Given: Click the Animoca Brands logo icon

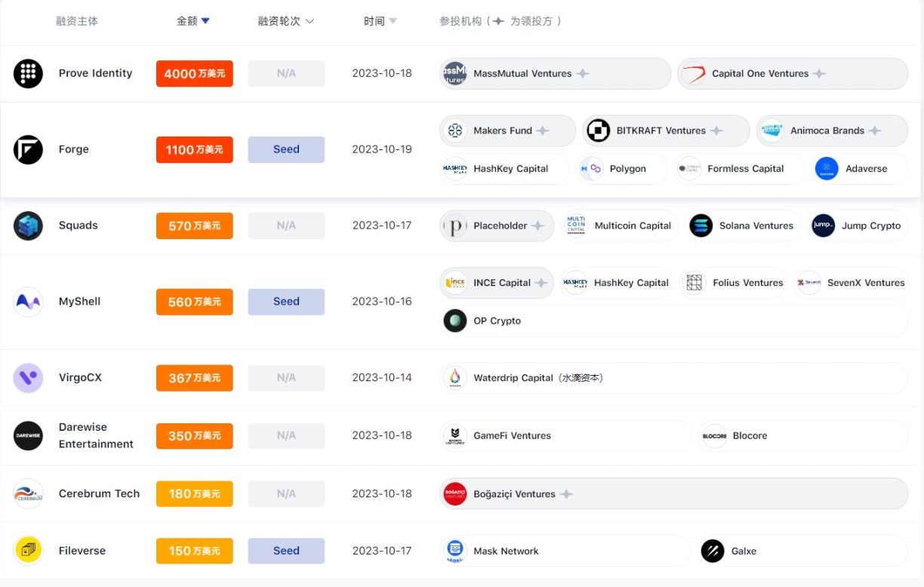Looking at the screenshot, I should [772, 131].
